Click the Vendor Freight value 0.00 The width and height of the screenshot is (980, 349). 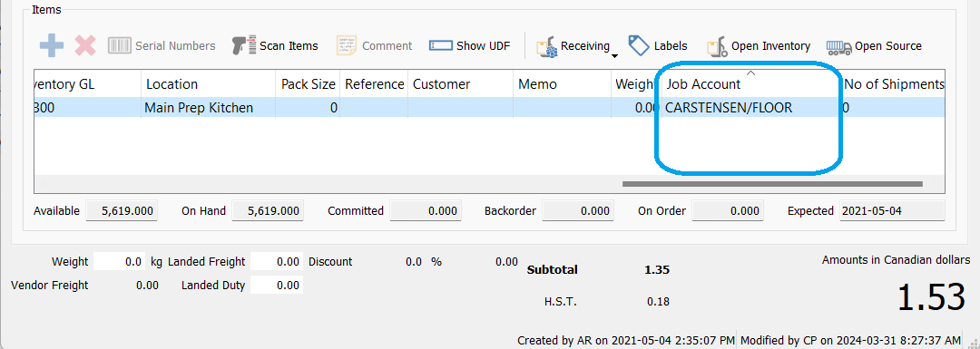pos(147,286)
